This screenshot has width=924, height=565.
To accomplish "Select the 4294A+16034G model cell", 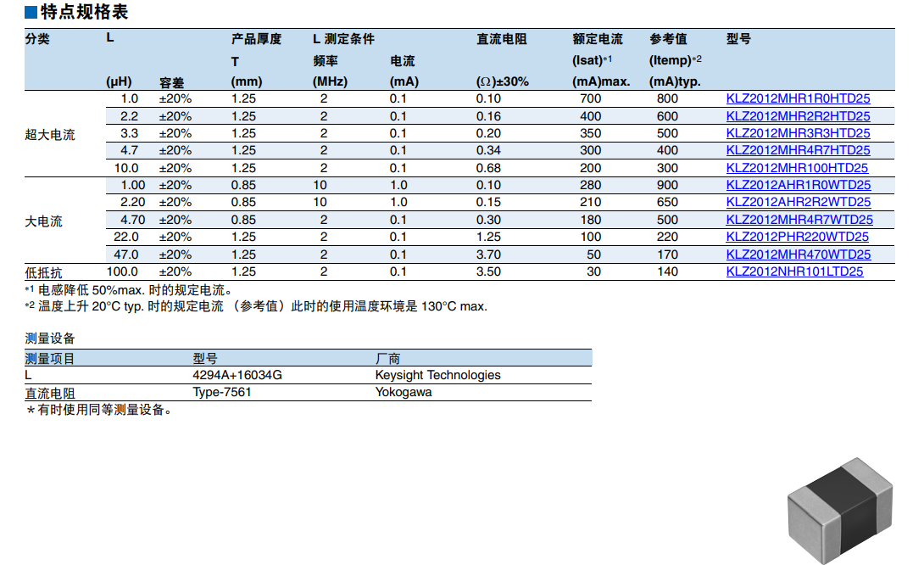I will coord(237,375).
